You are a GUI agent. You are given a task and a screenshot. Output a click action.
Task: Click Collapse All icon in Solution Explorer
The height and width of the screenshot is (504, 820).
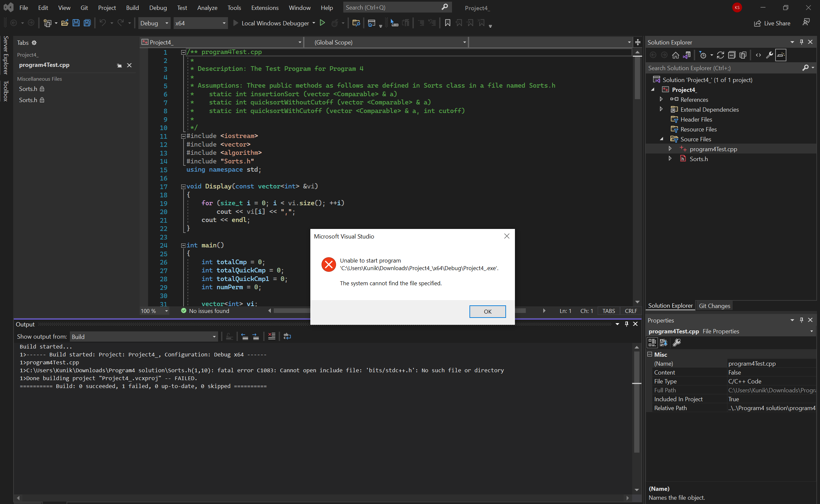point(732,55)
